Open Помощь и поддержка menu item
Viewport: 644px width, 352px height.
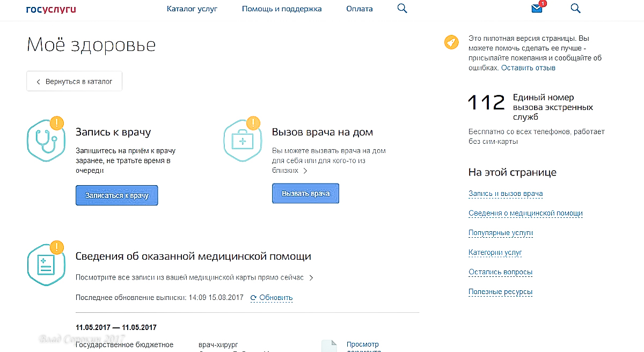coord(282,9)
